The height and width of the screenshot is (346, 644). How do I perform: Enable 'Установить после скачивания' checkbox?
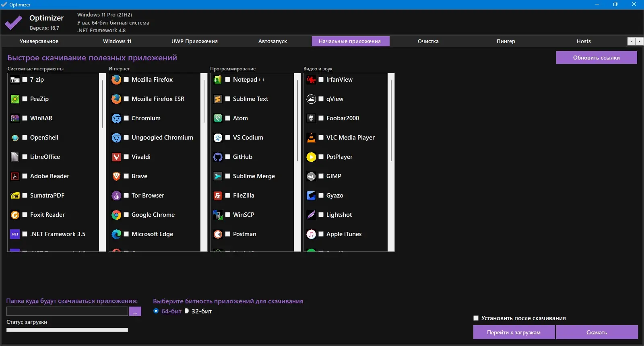pyautogui.click(x=476, y=318)
